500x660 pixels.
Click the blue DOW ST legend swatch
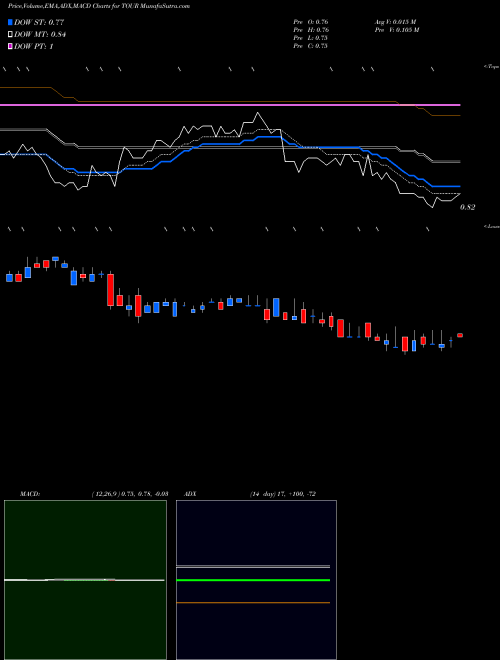(x=11, y=22)
